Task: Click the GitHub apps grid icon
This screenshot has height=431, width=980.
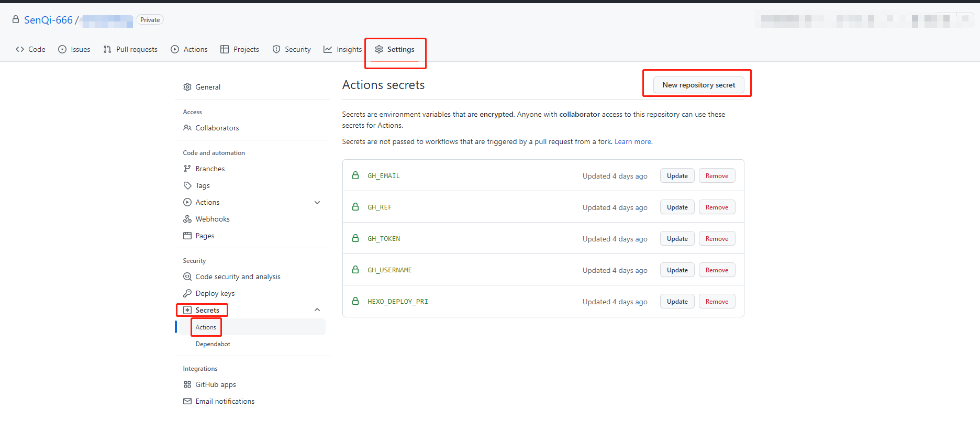Action: (187, 384)
